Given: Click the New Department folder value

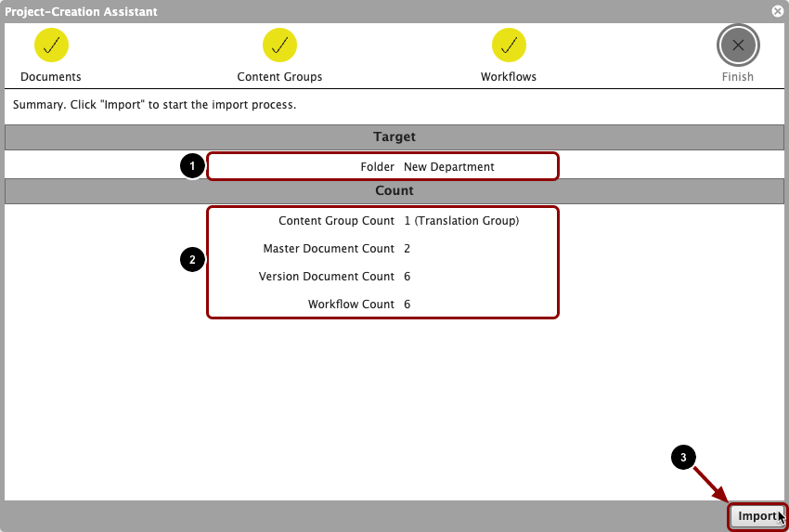Looking at the screenshot, I should [449, 166].
